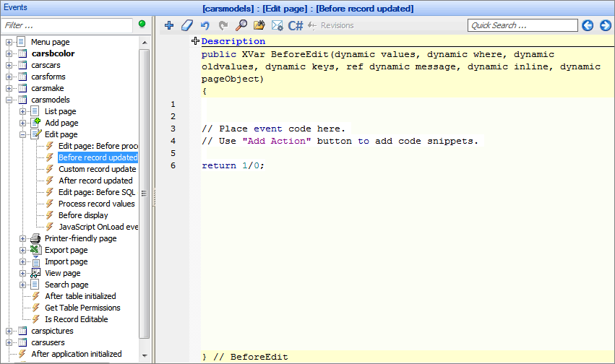
Task: Click the email snippet toolbar icon
Action: point(277,25)
